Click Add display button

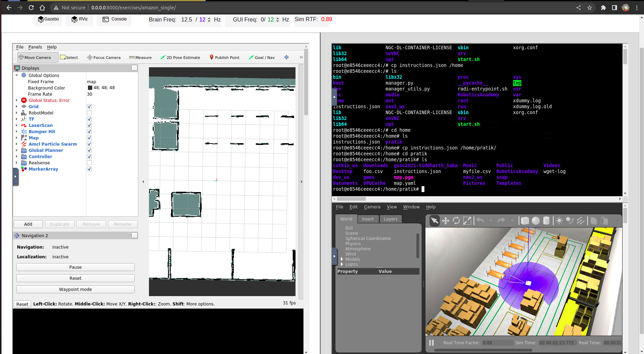tap(28, 224)
